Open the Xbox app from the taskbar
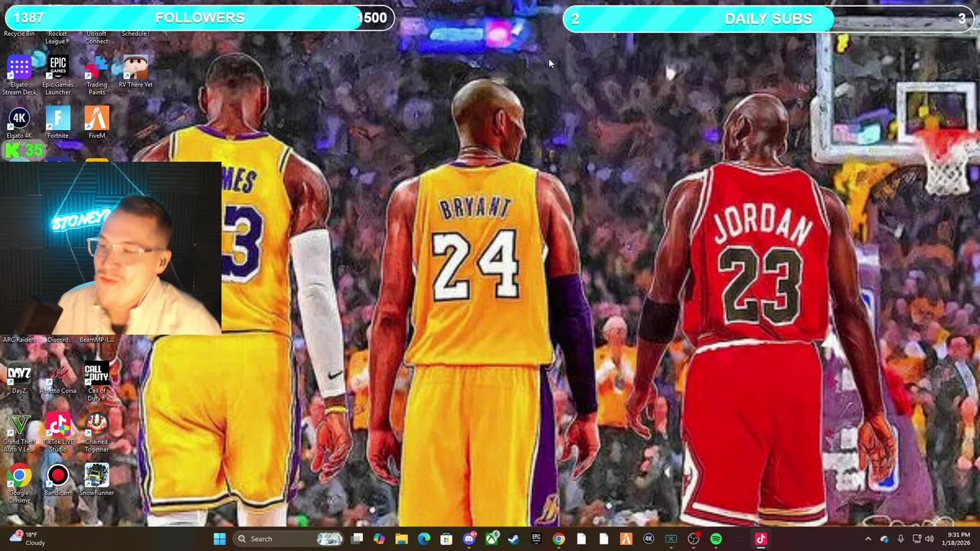This screenshot has height=551, width=980. click(x=492, y=539)
